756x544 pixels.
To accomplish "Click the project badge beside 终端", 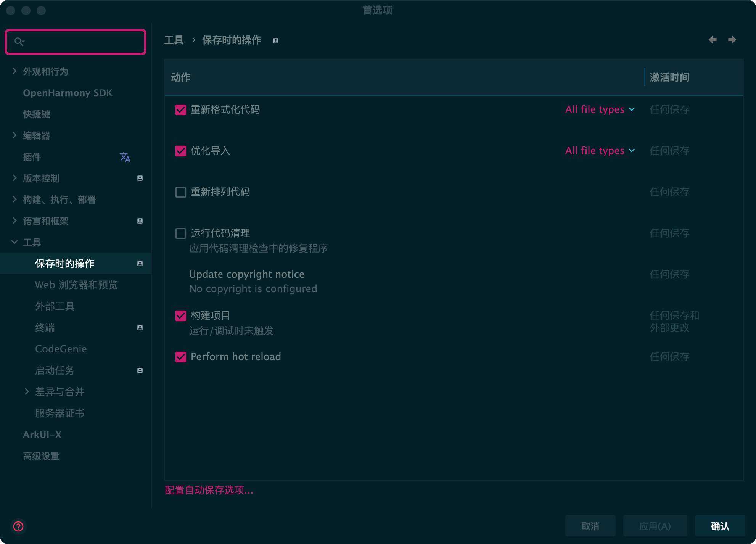I will click(140, 328).
